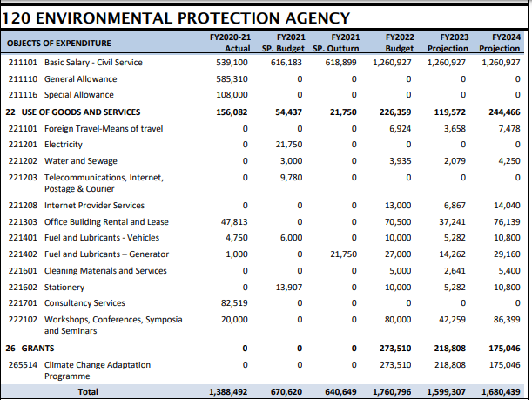Screen dimensions: 532x400
Task: Select the General Allowance value 585,310
Action: [233, 79]
